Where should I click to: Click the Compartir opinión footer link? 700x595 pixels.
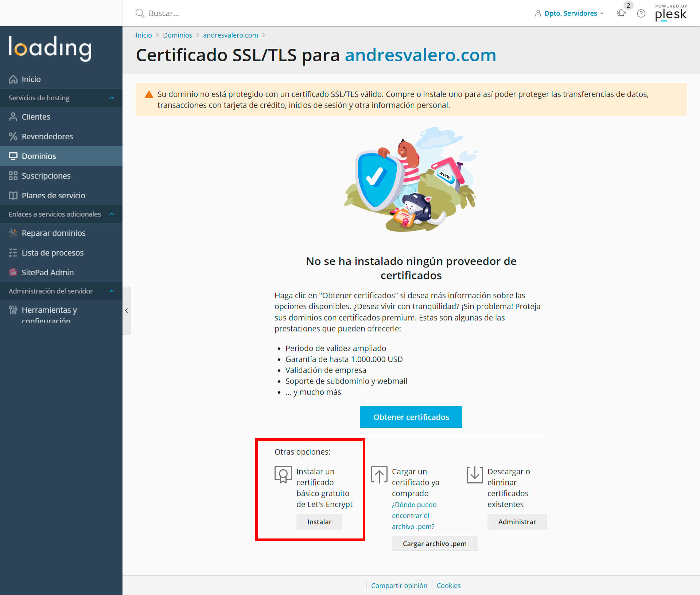399,586
